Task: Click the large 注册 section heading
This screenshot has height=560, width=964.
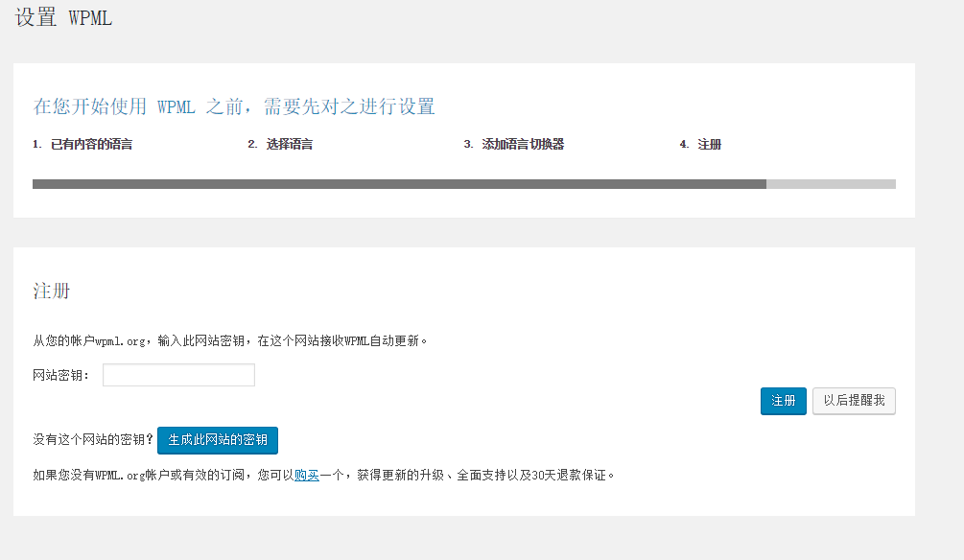Action: pyautogui.click(x=52, y=292)
